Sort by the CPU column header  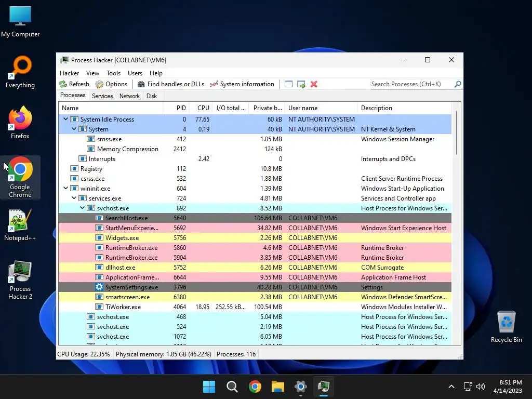[201, 108]
